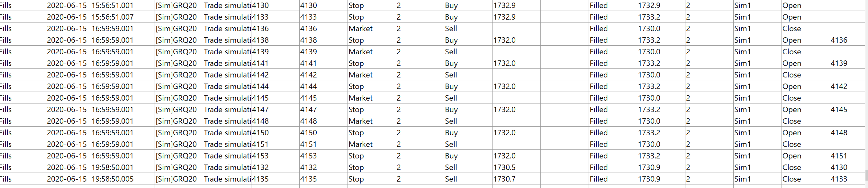Click the 1730.0 price in order 4148's row
The height and width of the screenshot is (188, 868).
[x=649, y=121]
